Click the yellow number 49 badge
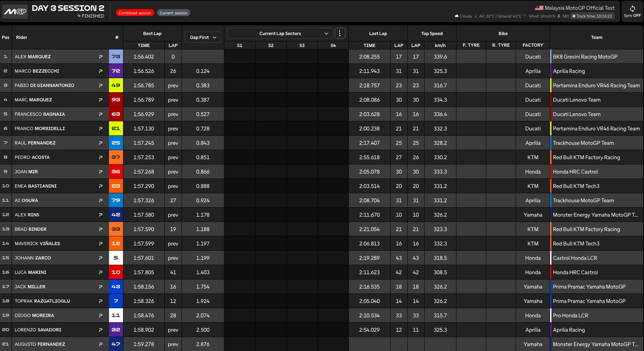 click(x=116, y=86)
